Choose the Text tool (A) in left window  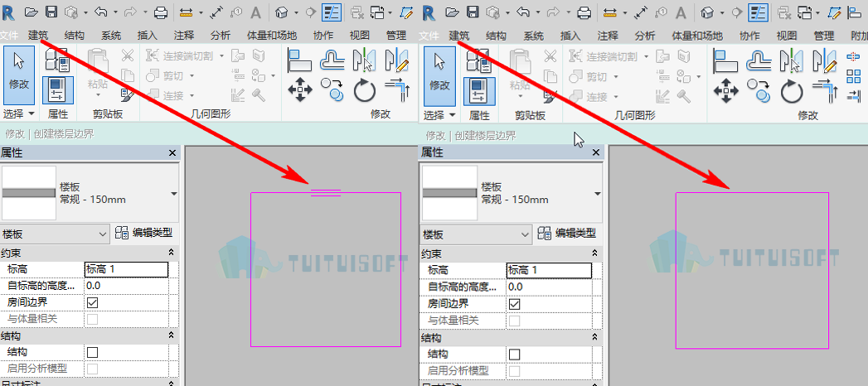coord(255,12)
